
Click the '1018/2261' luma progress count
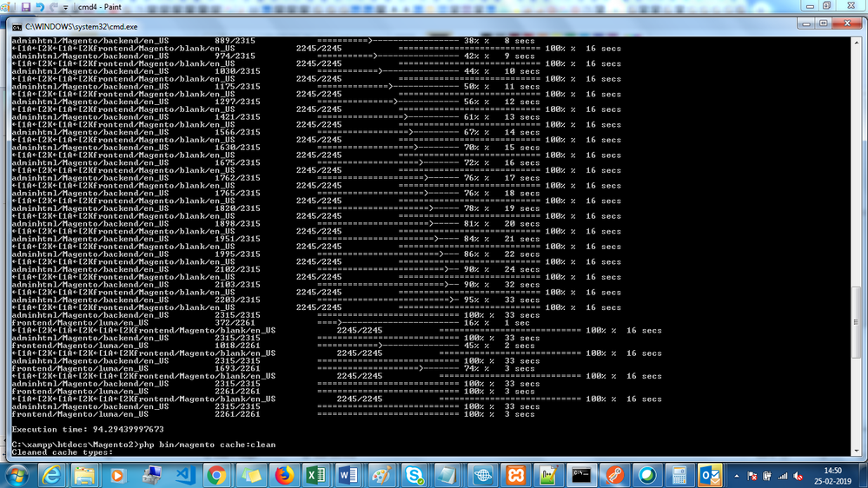[x=237, y=346]
